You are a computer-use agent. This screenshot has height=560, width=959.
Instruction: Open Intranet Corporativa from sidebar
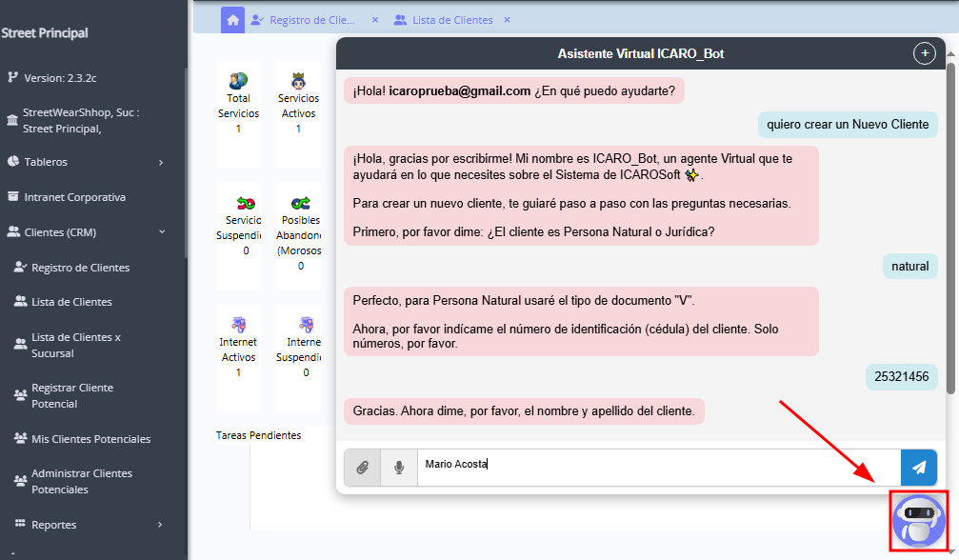click(74, 197)
